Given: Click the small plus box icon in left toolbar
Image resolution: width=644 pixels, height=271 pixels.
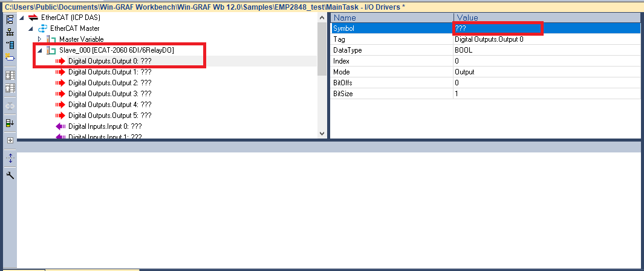Looking at the screenshot, I should point(10,140).
